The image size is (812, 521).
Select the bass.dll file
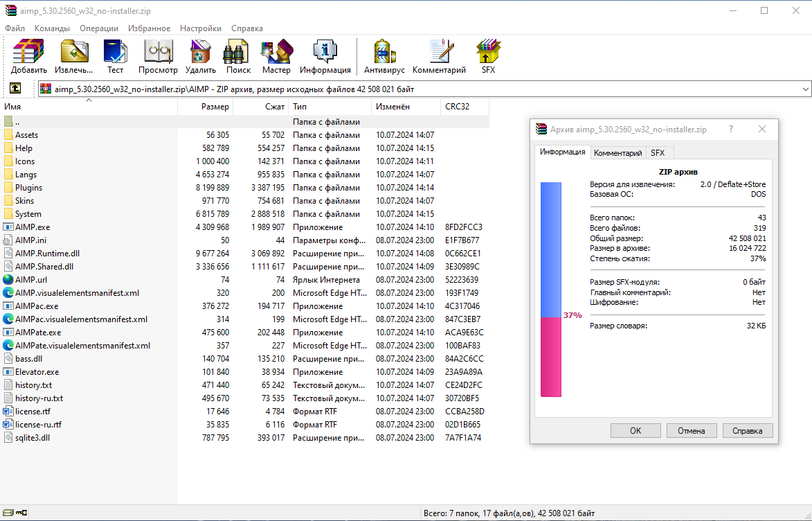coord(244,359)
